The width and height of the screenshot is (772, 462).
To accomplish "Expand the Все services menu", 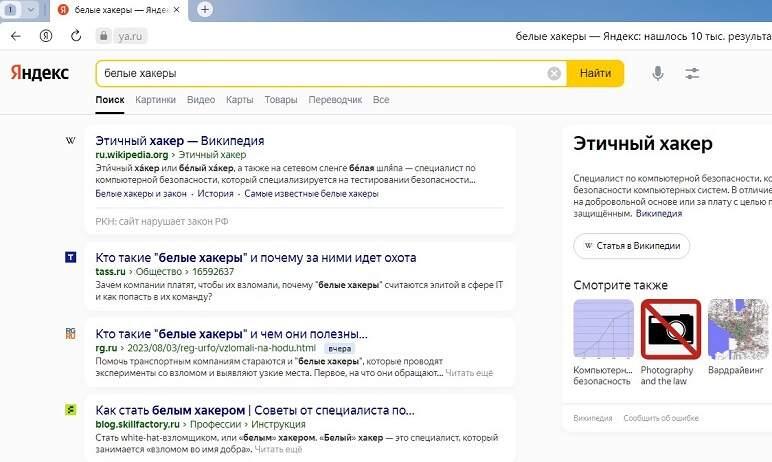I will [x=381, y=99].
